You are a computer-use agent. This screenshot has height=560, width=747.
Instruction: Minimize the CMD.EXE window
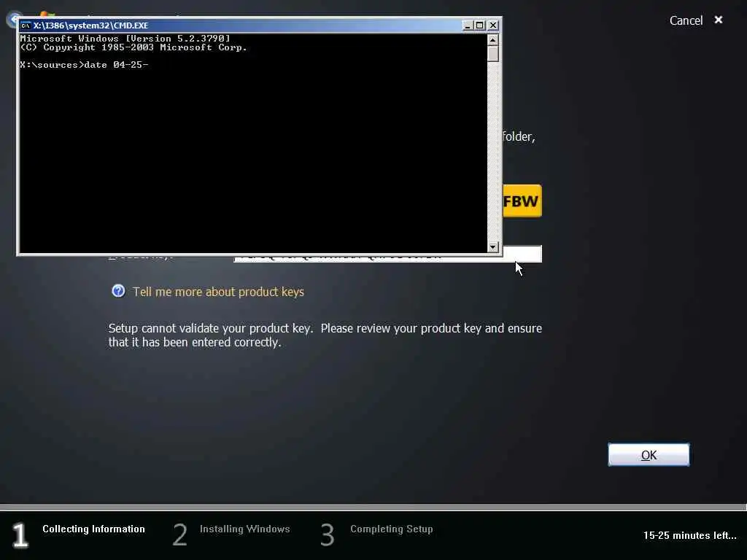point(468,26)
